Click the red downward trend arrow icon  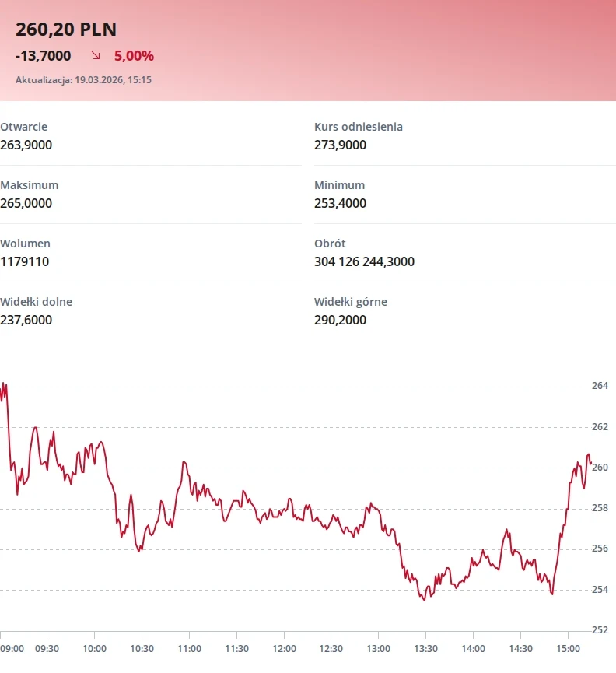96,56
